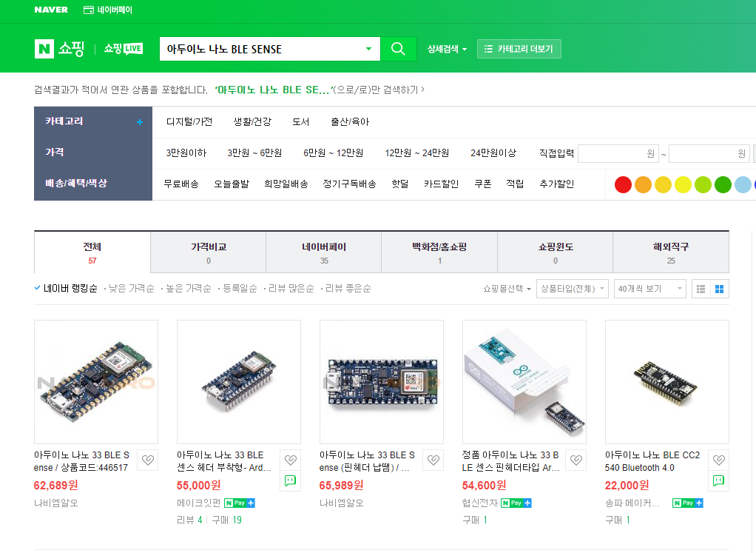
Task: Open Shopping LIVE
Action: pos(124,49)
